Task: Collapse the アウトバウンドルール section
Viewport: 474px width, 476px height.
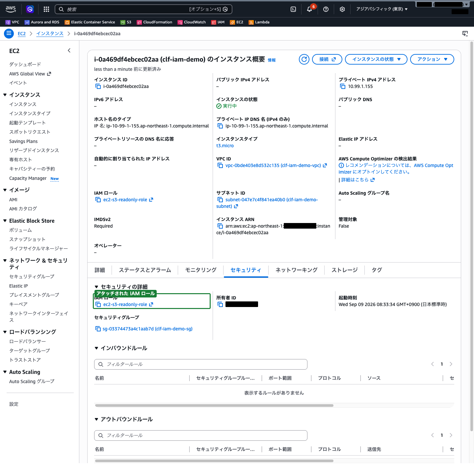Action: [x=96, y=419]
